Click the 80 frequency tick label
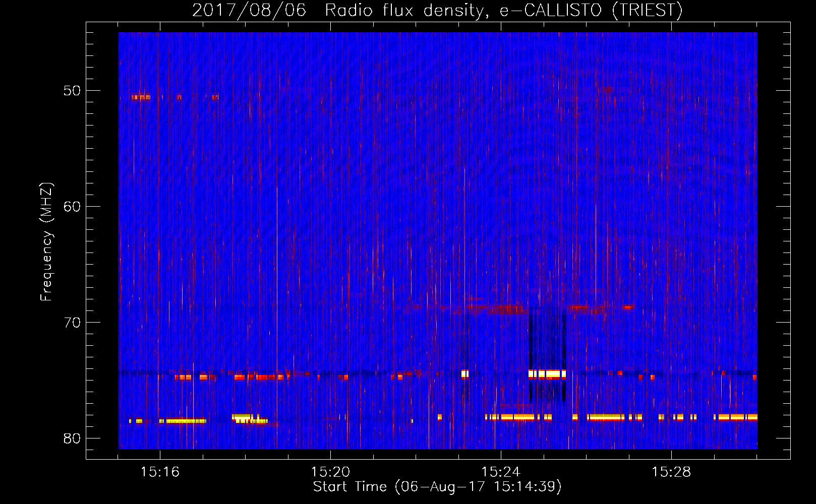Viewport: 816px width, 504px height. [72, 438]
